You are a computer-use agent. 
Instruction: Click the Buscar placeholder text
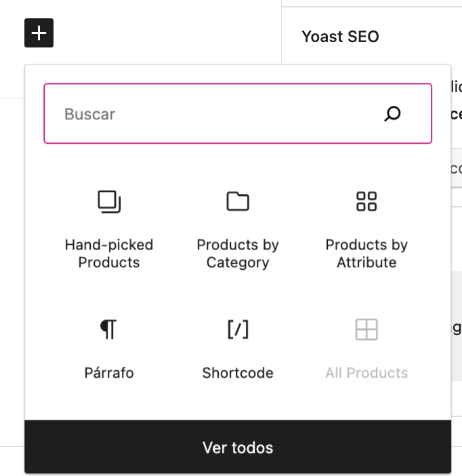click(90, 114)
